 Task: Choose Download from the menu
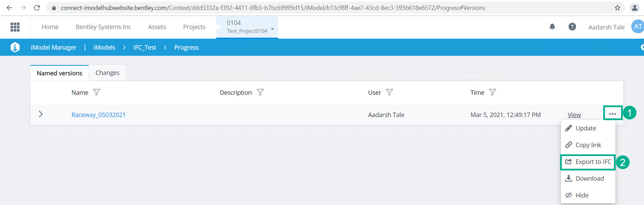click(x=588, y=178)
